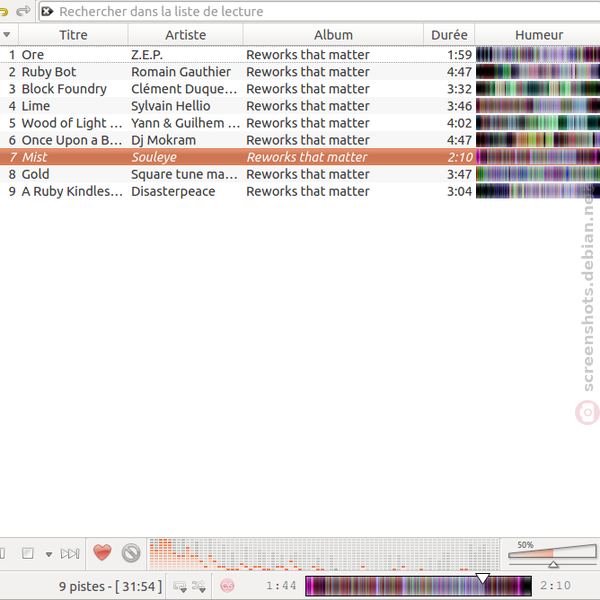Image resolution: width=600 pixels, height=600 pixels.
Task: Click the mood bar of Lime
Action: pos(538,106)
